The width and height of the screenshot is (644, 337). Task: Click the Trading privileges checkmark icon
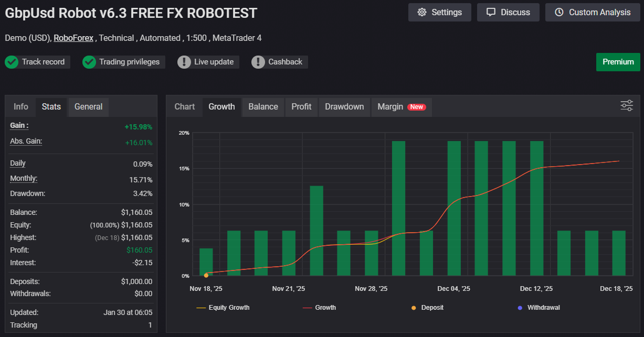pos(89,62)
